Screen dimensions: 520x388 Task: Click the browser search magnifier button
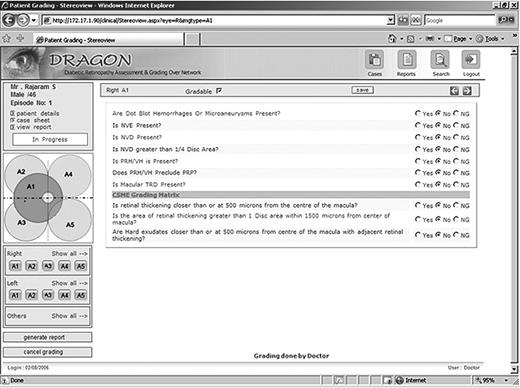coord(503,20)
